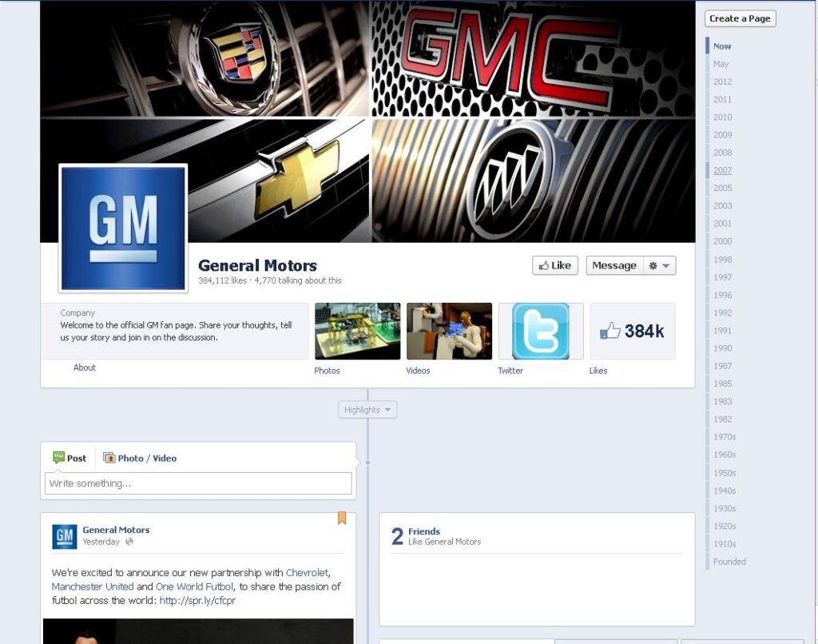This screenshot has width=818, height=644.
Task: Open the About link
Action: pos(85,368)
